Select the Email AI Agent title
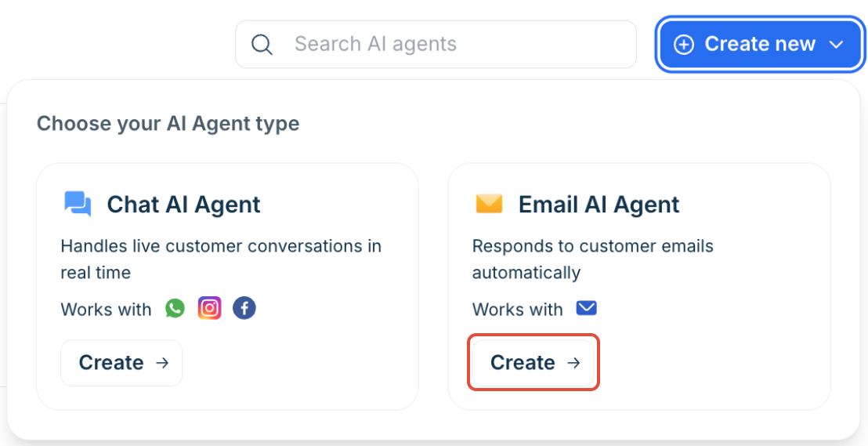The height and width of the screenshot is (446, 868). pos(599,205)
